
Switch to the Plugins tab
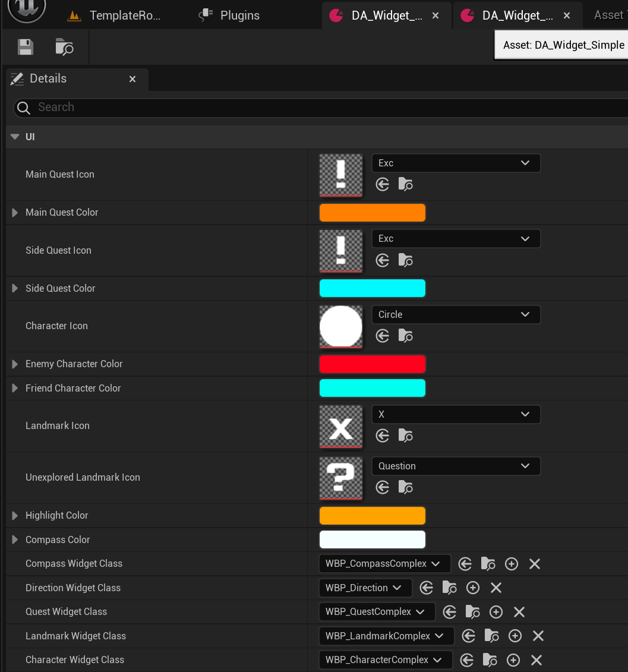coord(229,15)
